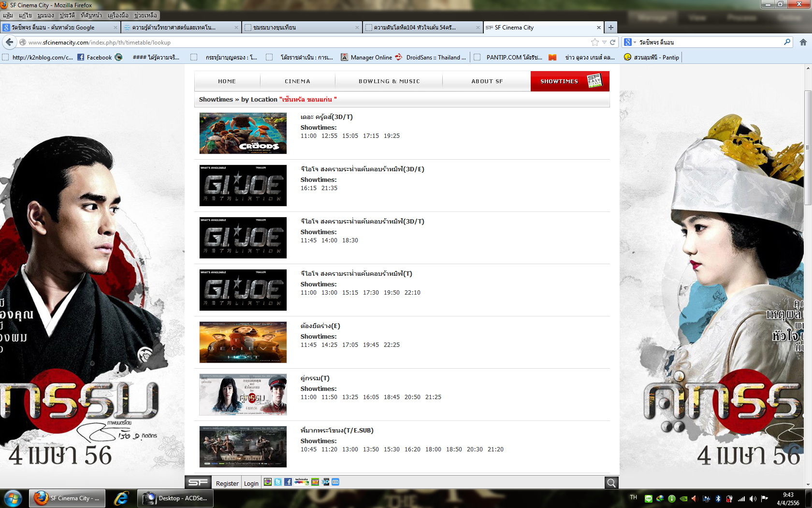Click Login link in bottom bar
Screen dimensions: 812x508
click(251, 483)
